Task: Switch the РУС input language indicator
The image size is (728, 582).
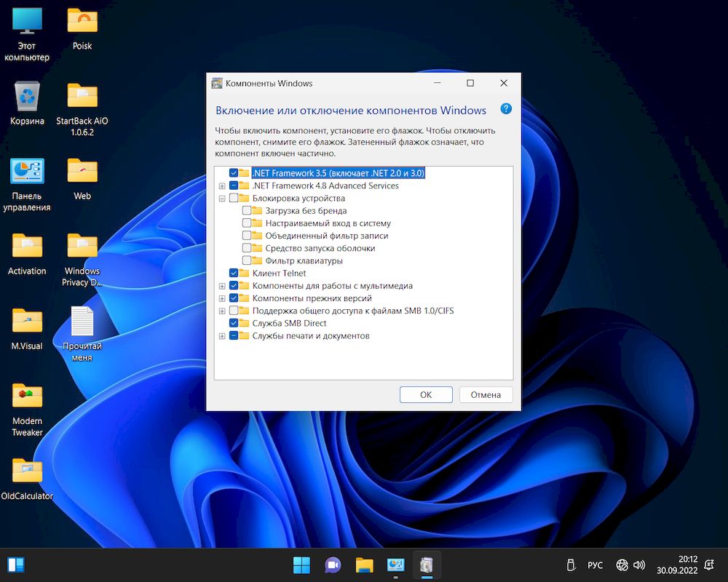Action: point(595,565)
